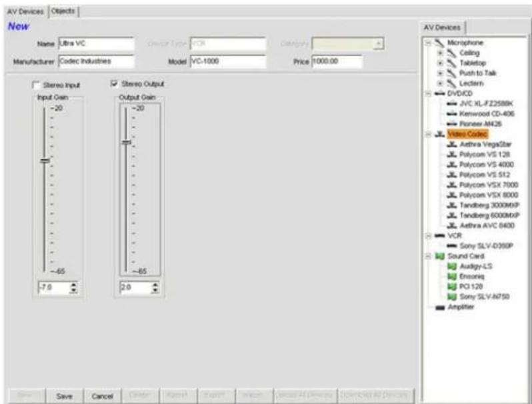532x404 pixels.
Task: Click the Polycom VS 128 icon
Action: click(x=452, y=155)
